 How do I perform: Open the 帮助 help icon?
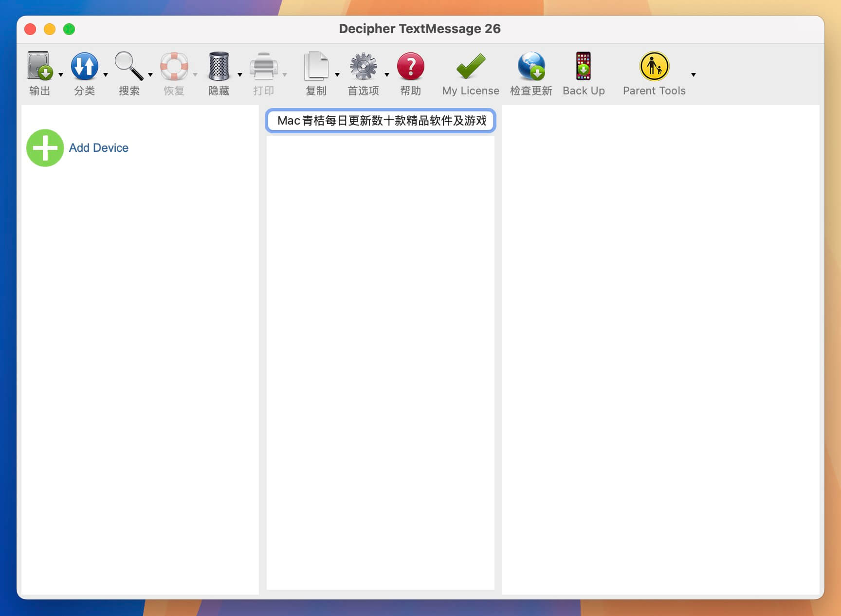click(410, 66)
